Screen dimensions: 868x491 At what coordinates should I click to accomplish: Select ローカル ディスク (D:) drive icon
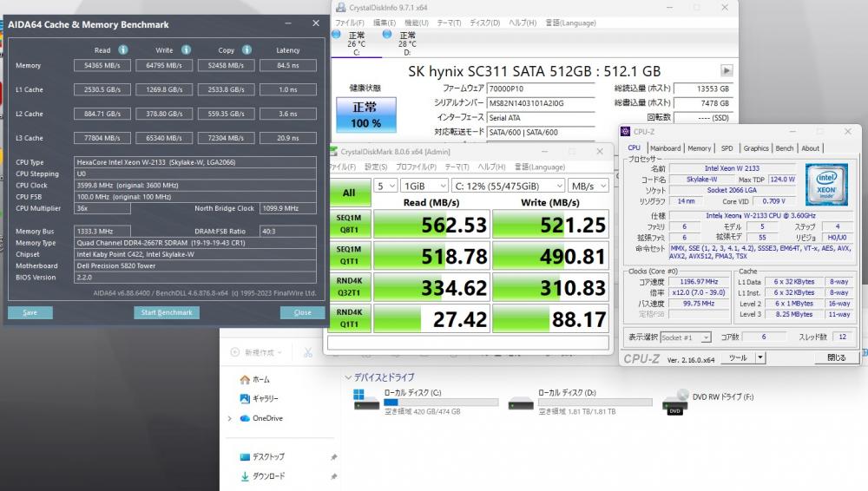point(521,403)
